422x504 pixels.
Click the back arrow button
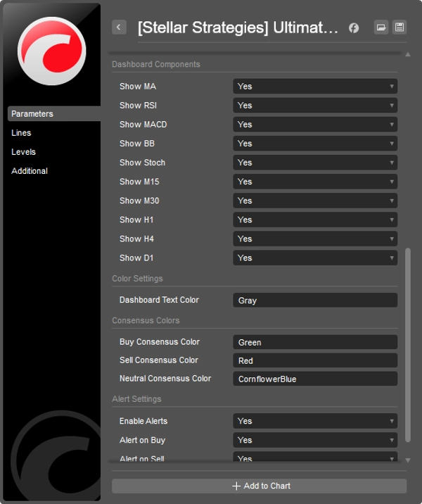pyautogui.click(x=119, y=27)
